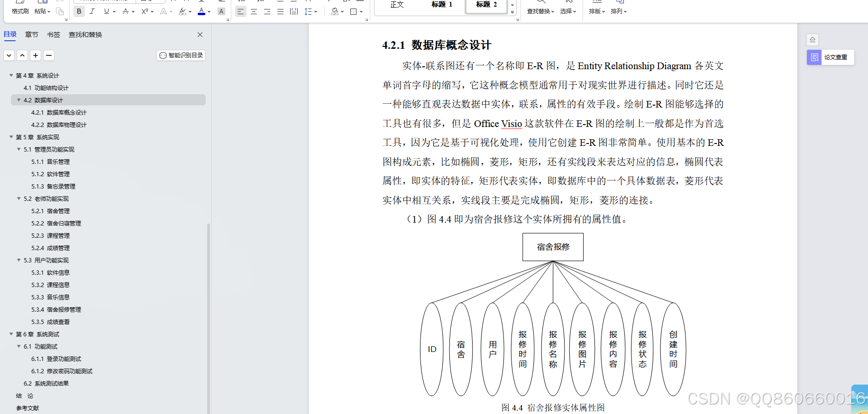Image resolution: width=868 pixels, height=414 pixels.
Task: Click text effects outlined A icon
Action: tap(164, 11)
